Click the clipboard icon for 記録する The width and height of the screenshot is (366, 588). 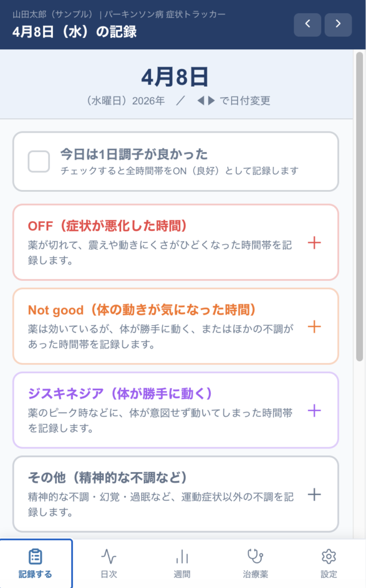coord(36,556)
